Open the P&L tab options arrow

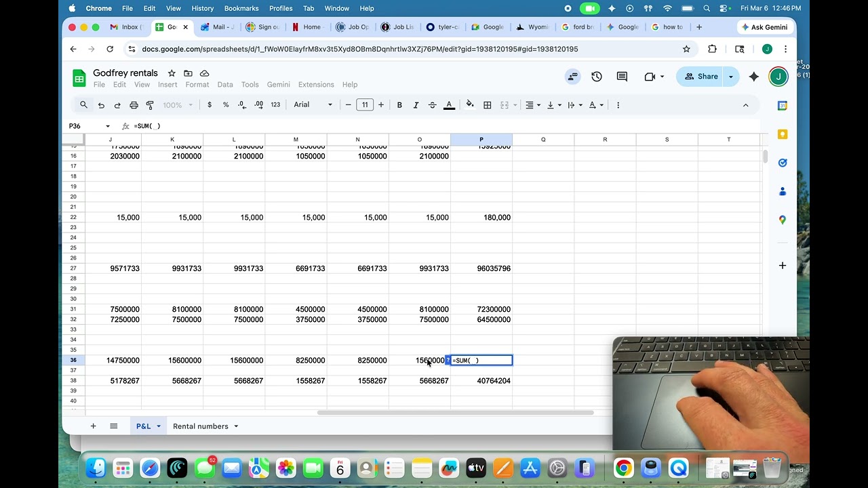(159, 426)
